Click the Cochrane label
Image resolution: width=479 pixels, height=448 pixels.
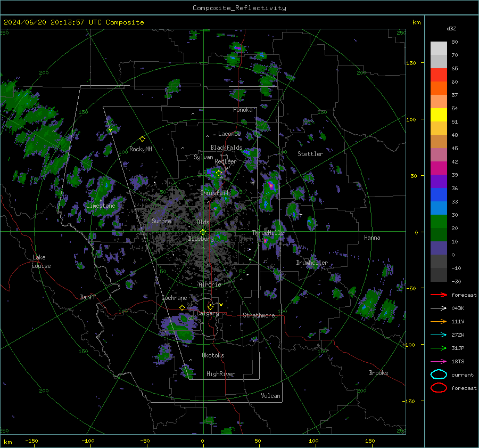pyautogui.click(x=174, y=298)
